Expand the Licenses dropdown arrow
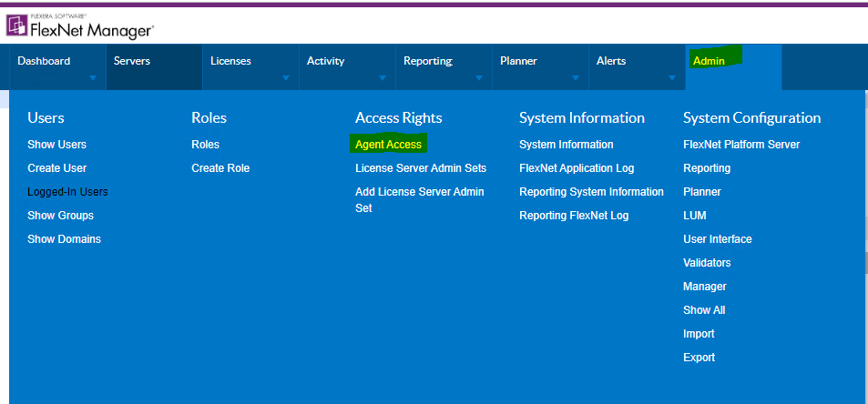Screen dimensions: 868x404 (x=286, y=78)
